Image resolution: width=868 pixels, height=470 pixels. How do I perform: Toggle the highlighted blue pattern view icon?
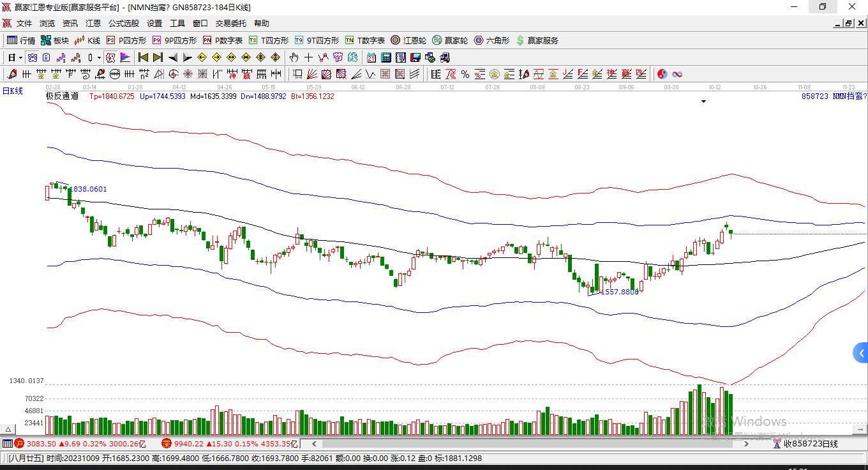[32, 57]
